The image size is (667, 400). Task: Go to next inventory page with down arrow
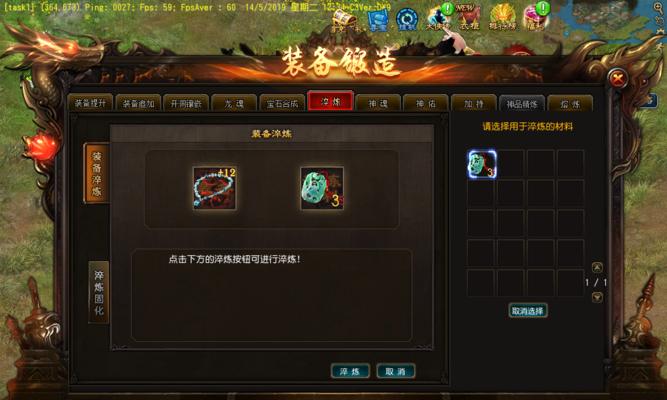tap(597, 297)
